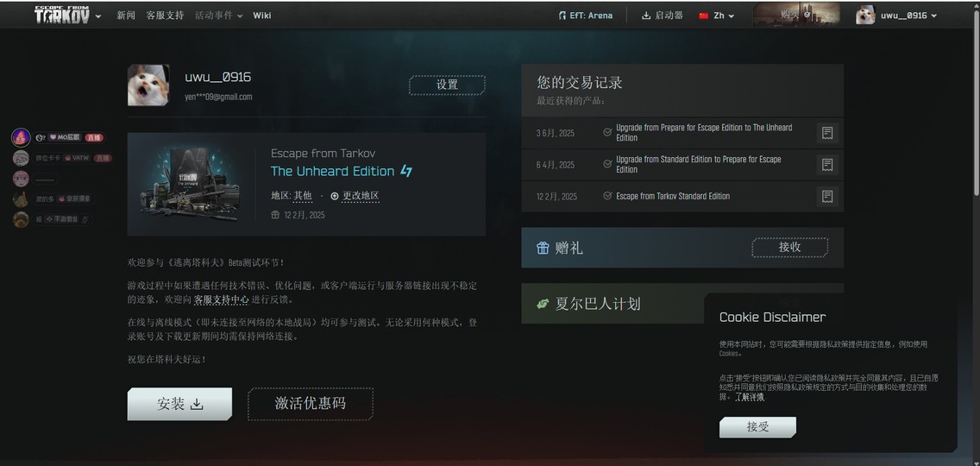Click the handshake icon beside 夏尔巴人计划
Image resolution: width=980 pixels, height=466 pixels.
(543, 304)
